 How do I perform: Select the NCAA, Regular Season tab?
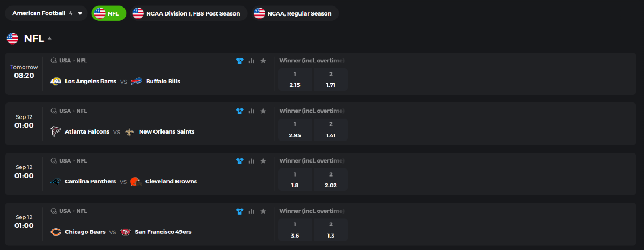pos(292,13)
